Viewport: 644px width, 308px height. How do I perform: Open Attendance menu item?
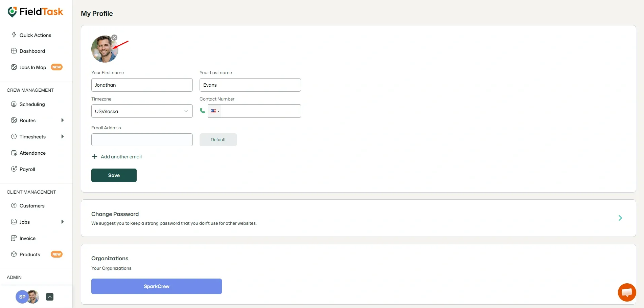point(32,153)
